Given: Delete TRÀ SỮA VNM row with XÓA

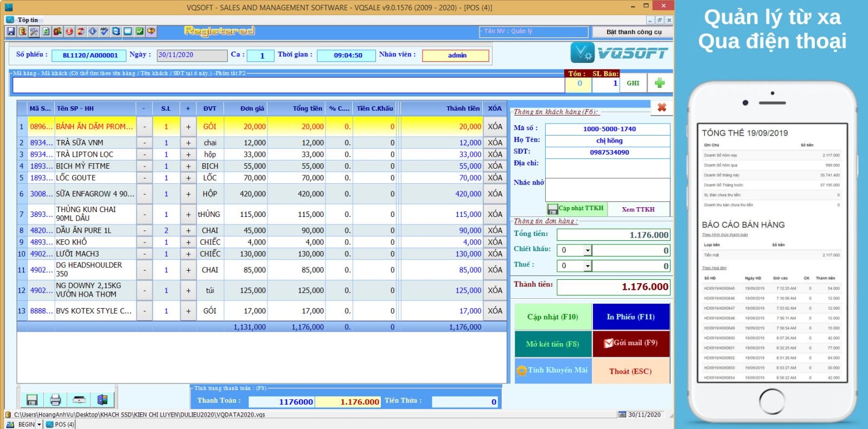Looking at the screenshot, I should (495, 142).
